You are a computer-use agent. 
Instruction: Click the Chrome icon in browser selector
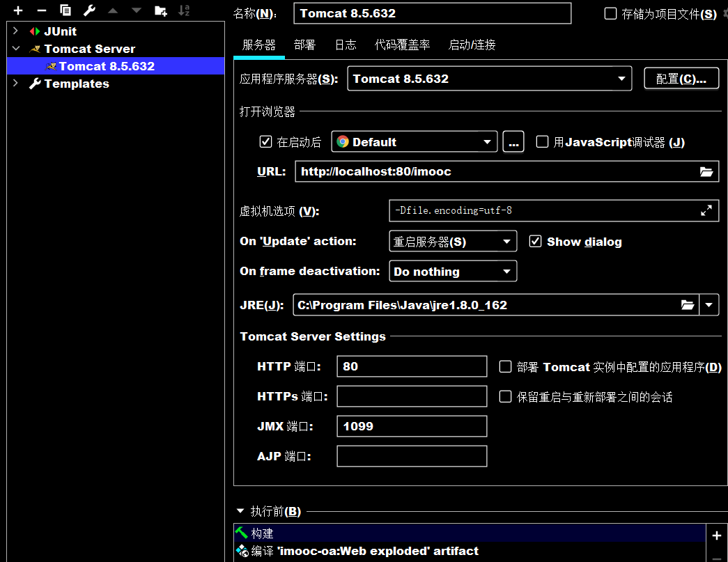coord(343,141)
